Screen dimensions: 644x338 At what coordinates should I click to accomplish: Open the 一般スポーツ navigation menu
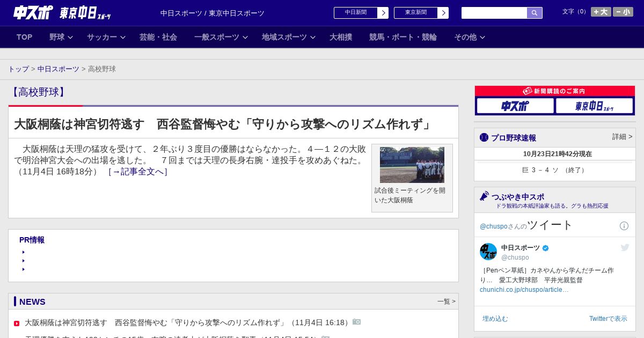click(x=217, y=37)
